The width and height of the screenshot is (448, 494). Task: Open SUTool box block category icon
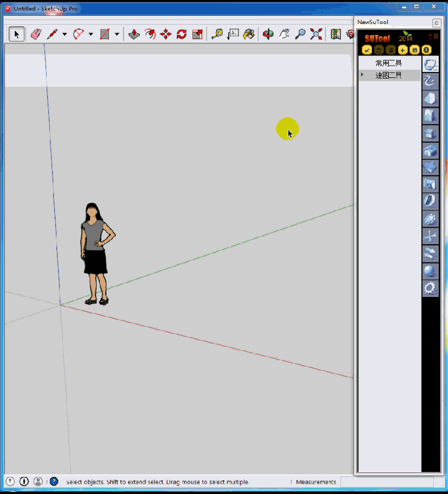(430, 115)
